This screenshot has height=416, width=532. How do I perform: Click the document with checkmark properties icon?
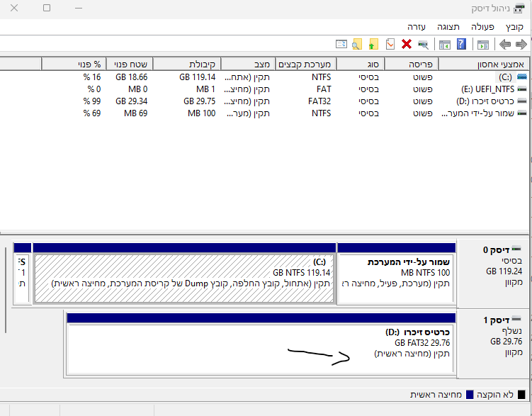click(390, 44)
